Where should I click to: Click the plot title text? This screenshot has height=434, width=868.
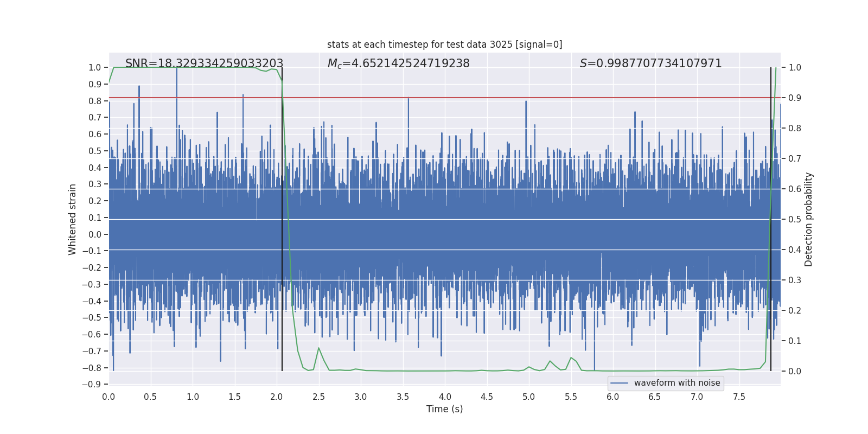[x=444, y=44]
